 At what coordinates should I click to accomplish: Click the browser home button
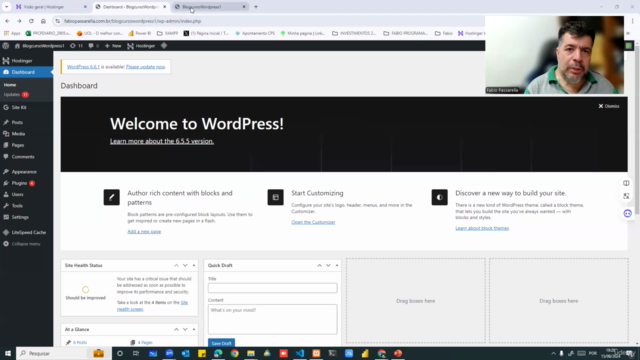click(x=43, y=21)
